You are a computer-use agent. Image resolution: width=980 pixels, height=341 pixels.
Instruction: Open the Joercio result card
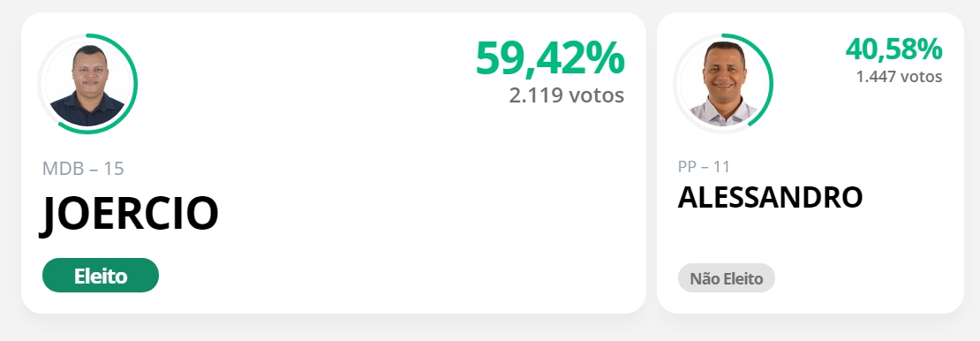coord(334,163)
